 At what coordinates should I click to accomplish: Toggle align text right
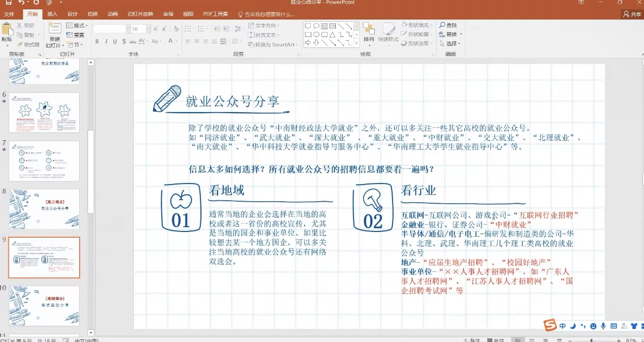[x=206, y=42]
